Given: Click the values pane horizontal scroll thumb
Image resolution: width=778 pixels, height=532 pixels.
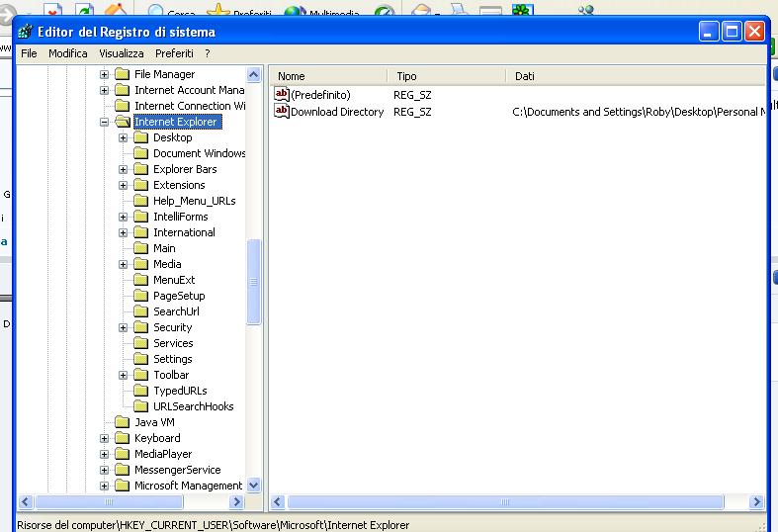Looking at the screenshot, I should [x=505, y=502].
